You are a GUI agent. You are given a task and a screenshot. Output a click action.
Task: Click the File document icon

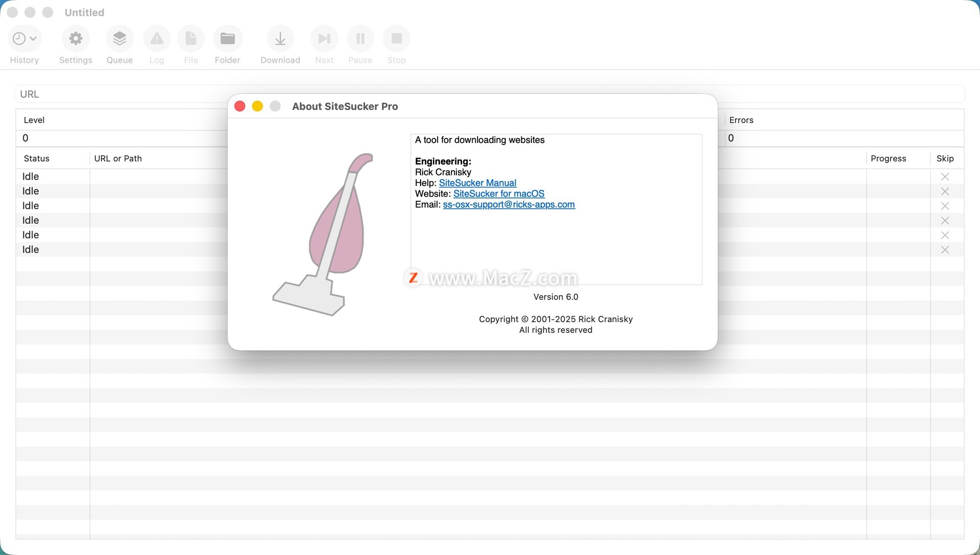(x=191, y=39)
